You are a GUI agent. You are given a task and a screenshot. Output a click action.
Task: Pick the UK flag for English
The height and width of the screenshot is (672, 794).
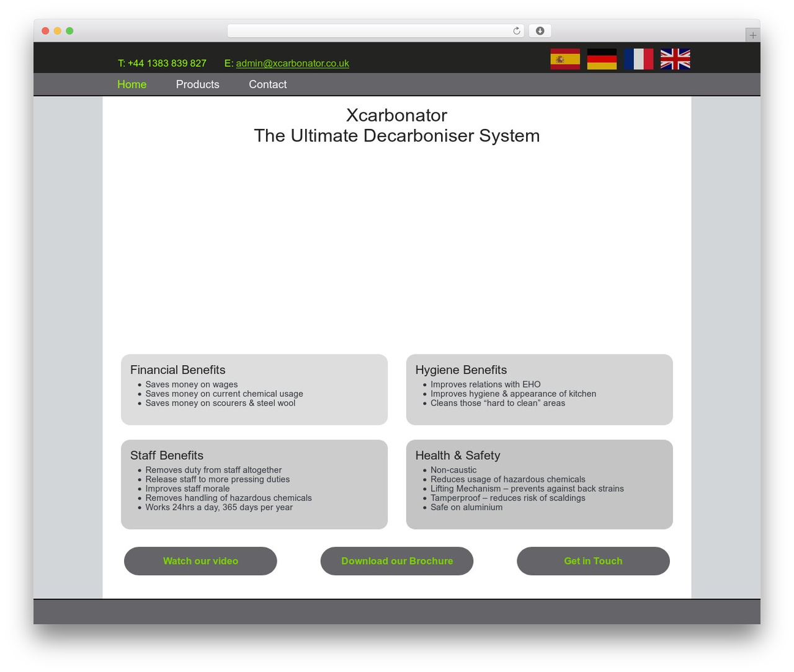point(675,59)
